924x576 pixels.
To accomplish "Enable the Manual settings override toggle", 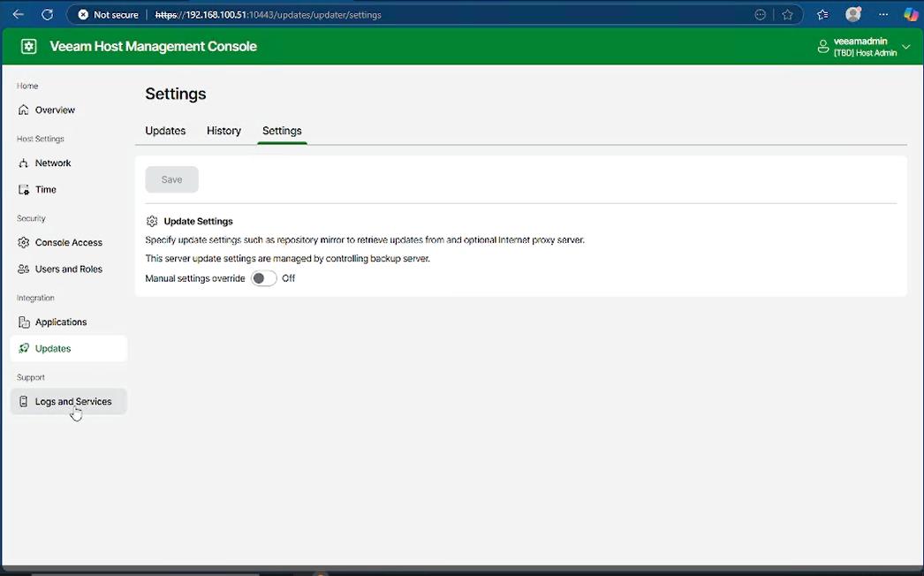I will click(263, 278).
